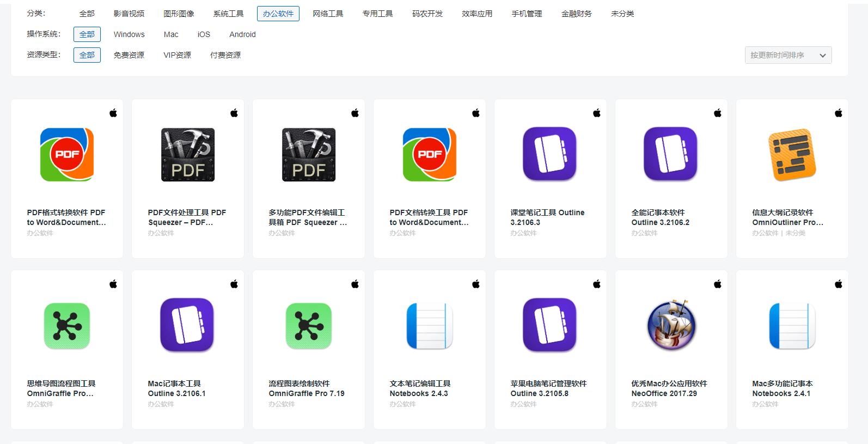Click PDF Squeezer – PDF tools icon
This screenshot has width=868, height=444.
coord(188,155)
